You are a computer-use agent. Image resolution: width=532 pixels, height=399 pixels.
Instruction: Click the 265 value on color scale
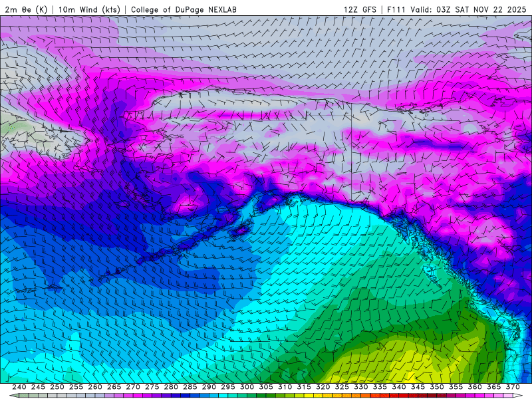pyautogui.click(x=114, y=387)
